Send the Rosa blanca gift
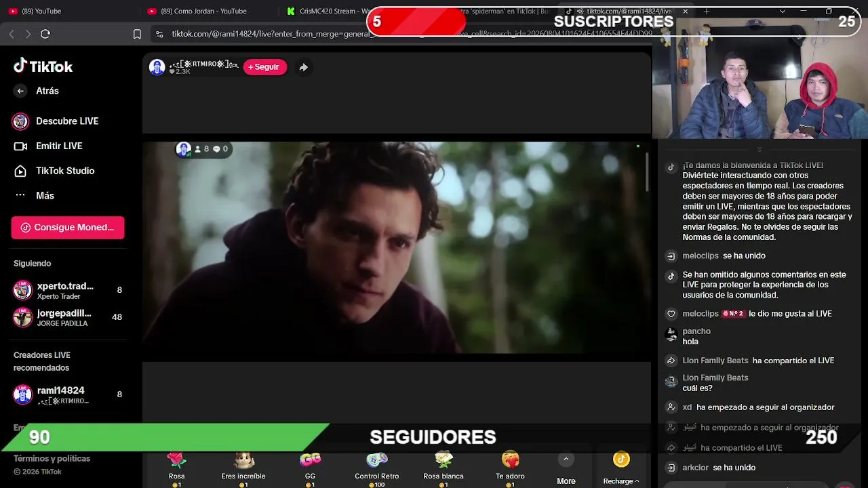Image resolution: width=868 pixels, height=488 pixels. click(443, 468)
